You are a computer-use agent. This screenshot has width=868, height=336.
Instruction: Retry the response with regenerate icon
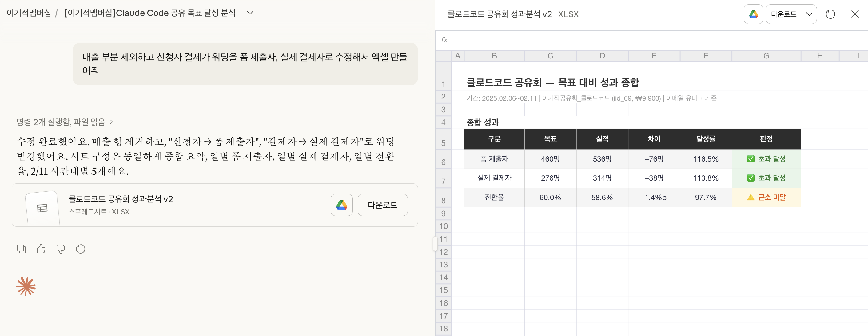80,249
